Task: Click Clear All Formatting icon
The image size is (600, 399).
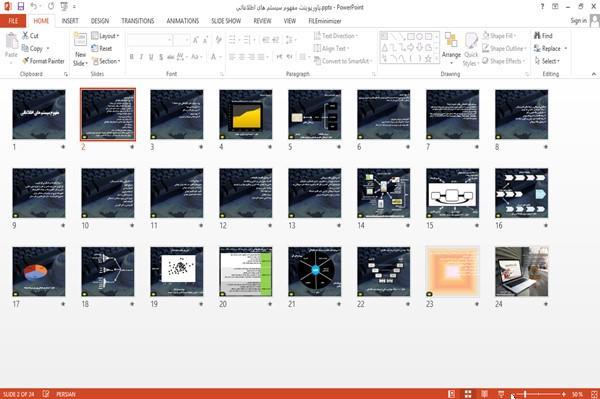Action: 218,40
